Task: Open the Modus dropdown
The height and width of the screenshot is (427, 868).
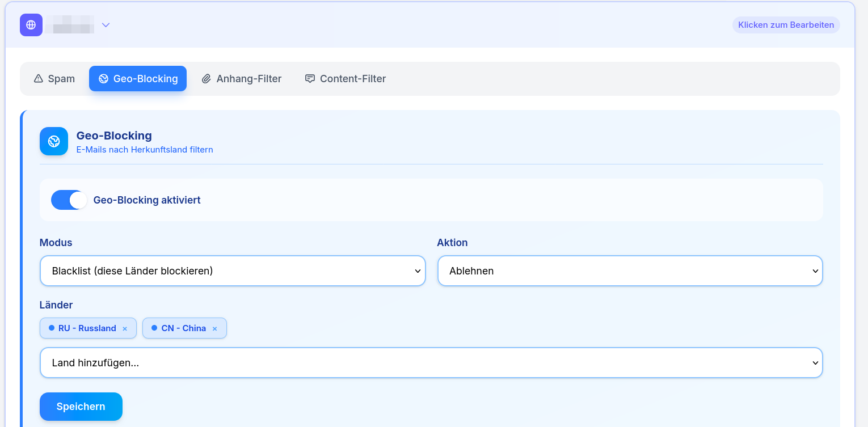Action: [233, 271]
